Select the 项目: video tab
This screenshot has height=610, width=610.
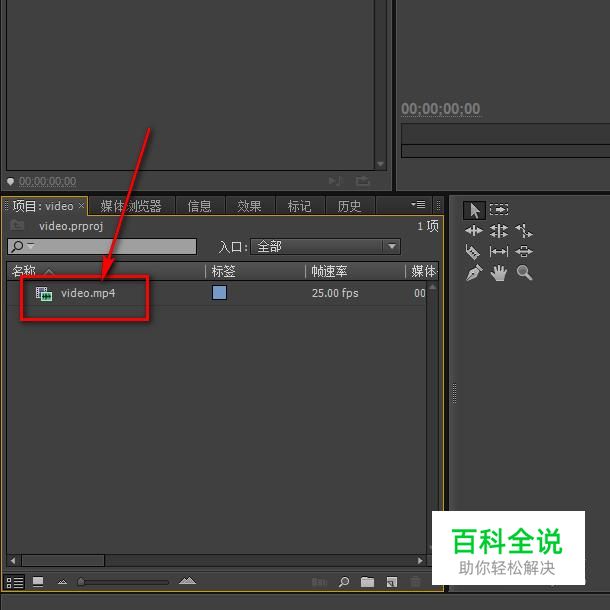coord(43,206)
